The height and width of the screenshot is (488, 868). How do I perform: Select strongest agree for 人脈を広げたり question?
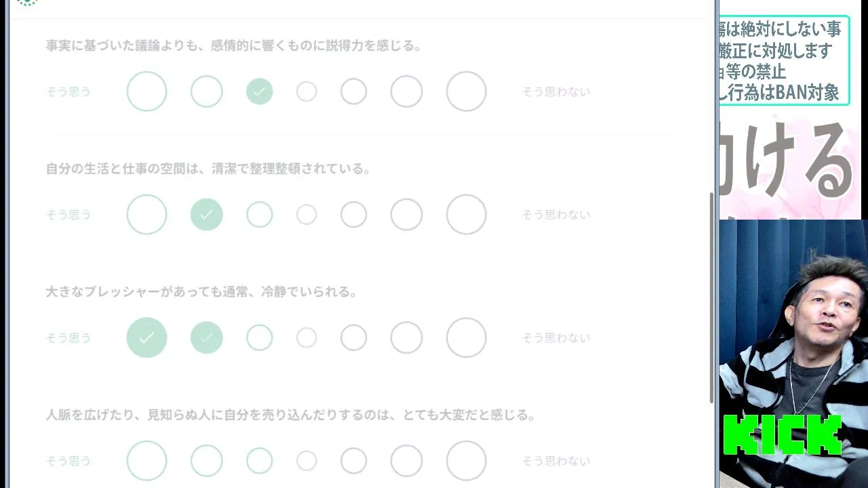tap(146, 461)
